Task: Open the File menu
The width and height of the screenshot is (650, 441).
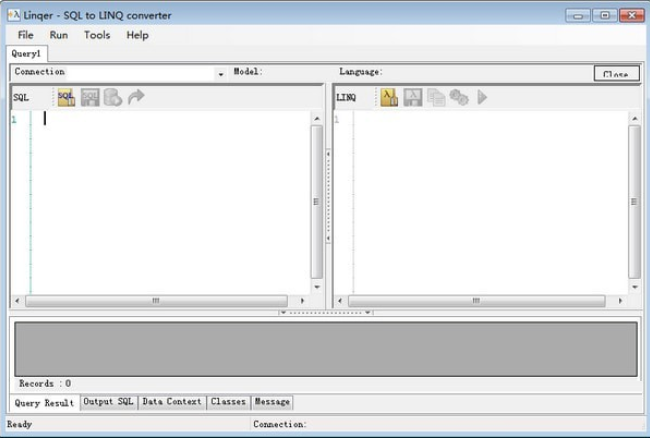Action: (25, 35)
